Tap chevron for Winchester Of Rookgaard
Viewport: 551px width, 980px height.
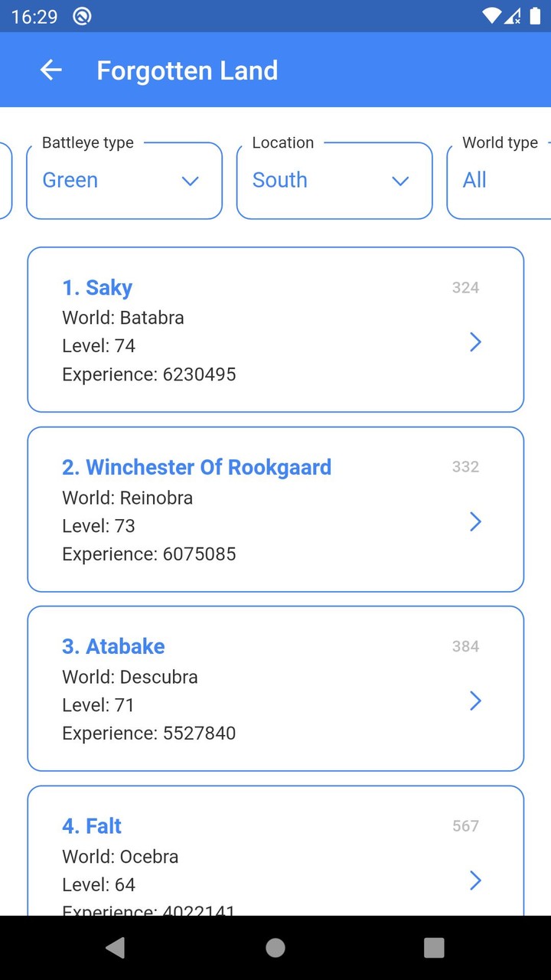click(x=475, y=522)
